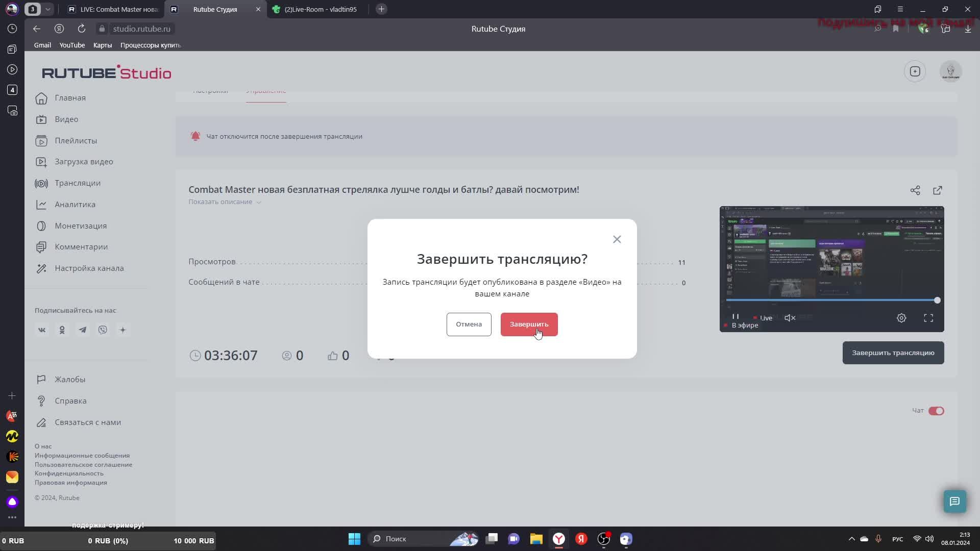Show hidden system tray icons
Viewport: 980px width, 551px height.
coord(851,539)
